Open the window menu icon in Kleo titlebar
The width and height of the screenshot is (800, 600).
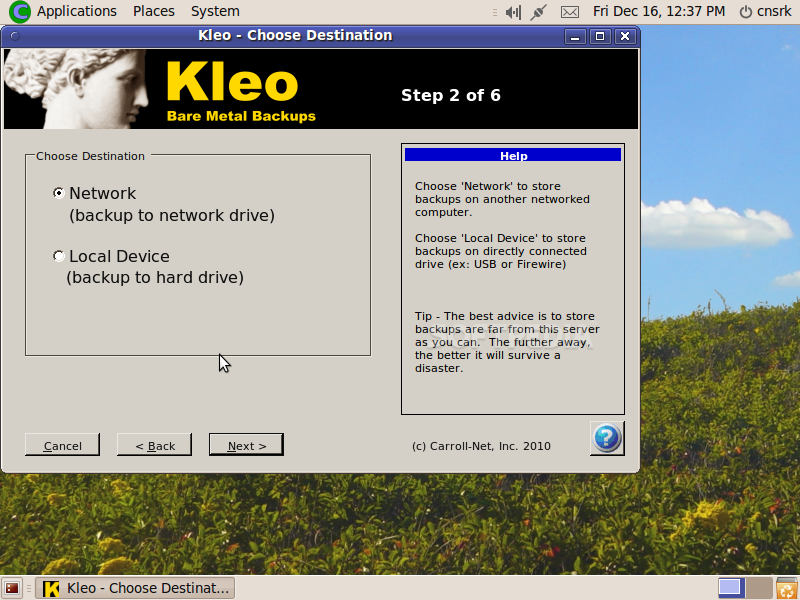[x=15, y=36]
